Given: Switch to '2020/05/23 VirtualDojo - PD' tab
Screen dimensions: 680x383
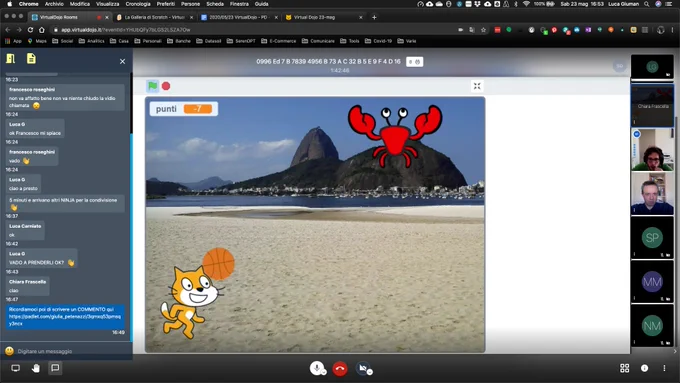Looking at the screenshot, I should coord(238,17).
